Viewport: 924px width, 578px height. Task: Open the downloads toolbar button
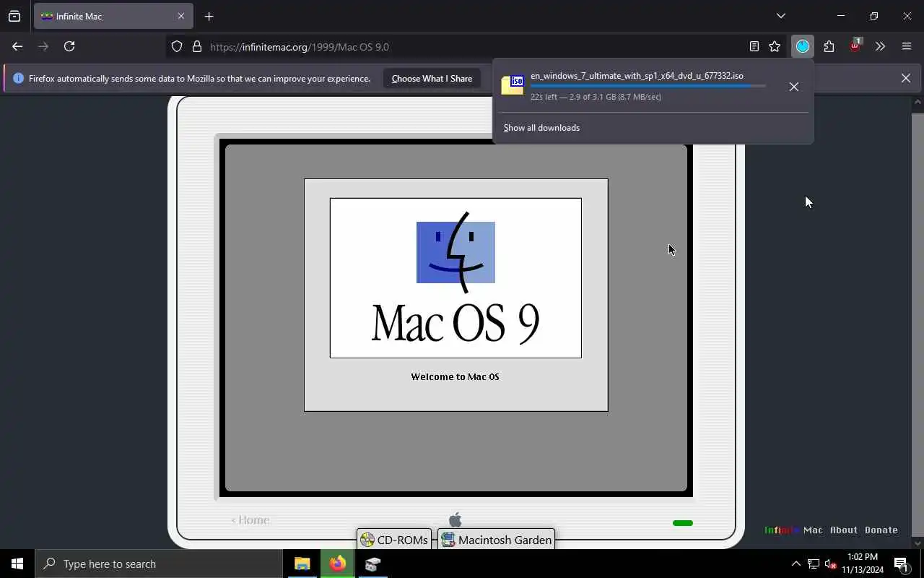point(803,46)
